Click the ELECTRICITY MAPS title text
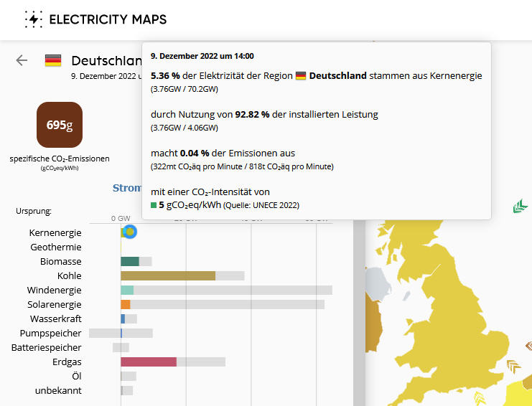Viewport: 532px width, 406px height. (108, 19)
